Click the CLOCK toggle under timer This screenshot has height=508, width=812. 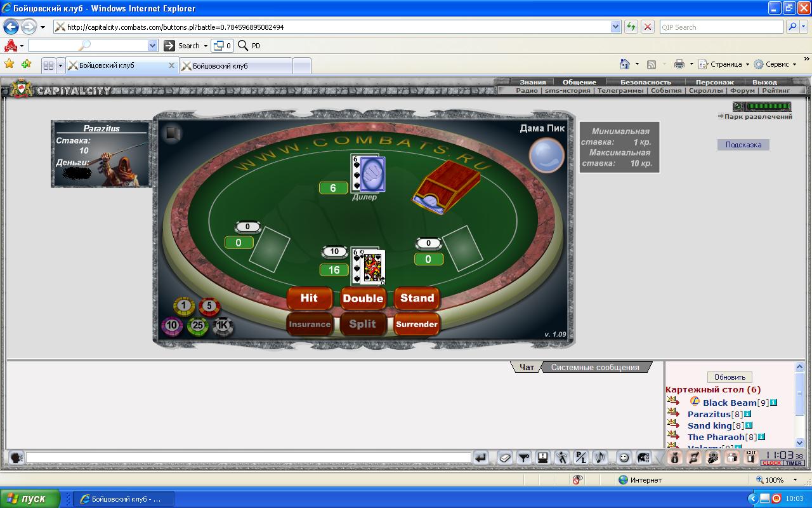772,464
